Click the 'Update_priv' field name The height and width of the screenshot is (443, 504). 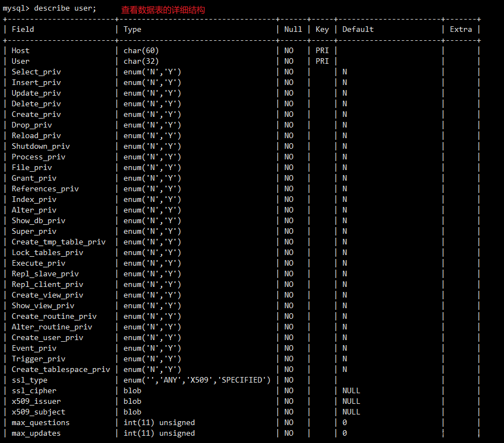pos(36,93)
